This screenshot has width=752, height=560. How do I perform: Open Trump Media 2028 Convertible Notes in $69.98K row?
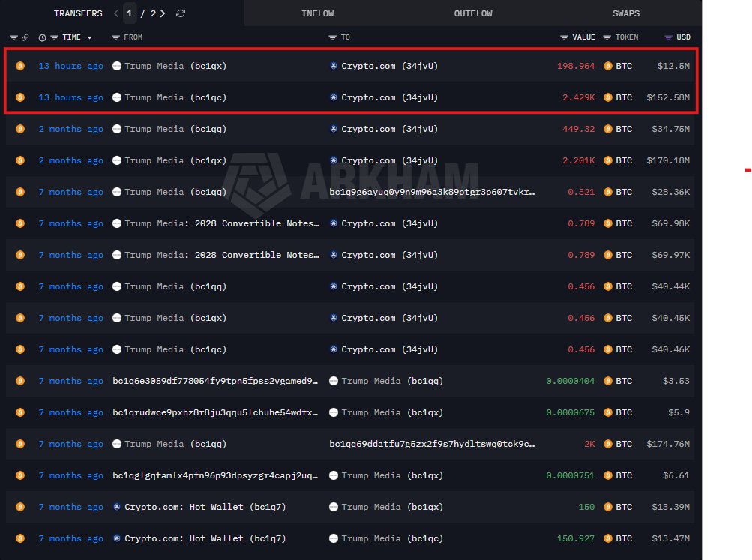[216, 223]
